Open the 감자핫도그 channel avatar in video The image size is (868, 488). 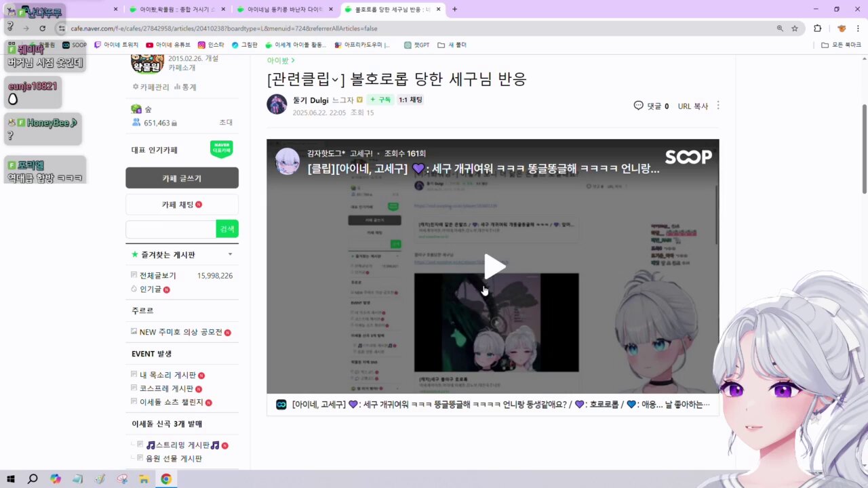[288, 161]
